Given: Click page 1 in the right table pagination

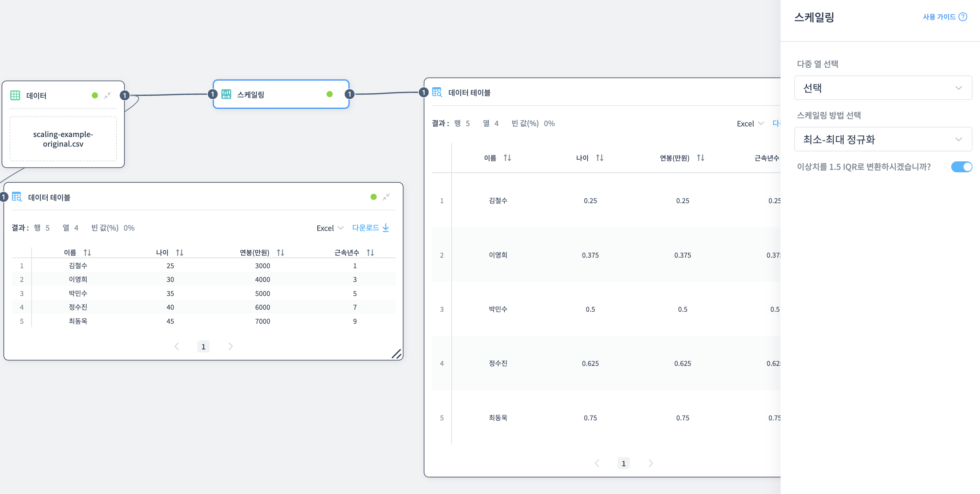Looking at the screenshot, I should [x=623, y=463].
